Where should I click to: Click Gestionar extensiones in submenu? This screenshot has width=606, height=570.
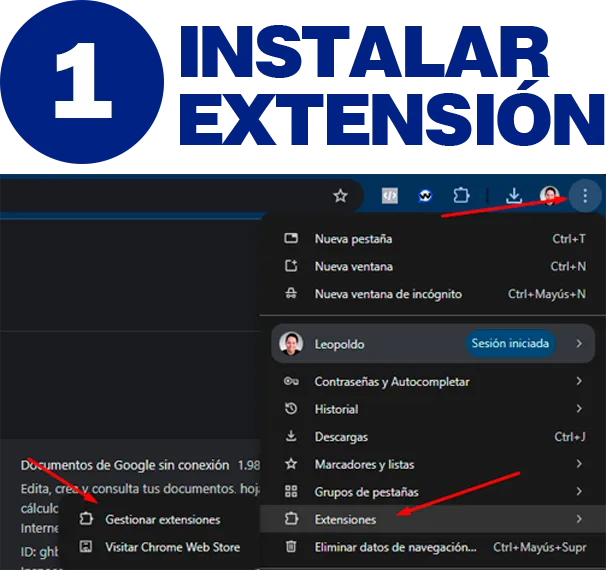tap(162, 520)
